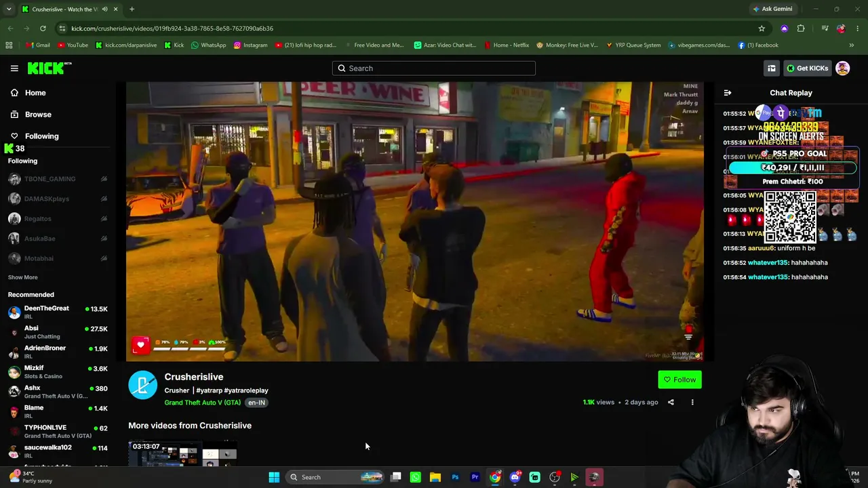This screenshot has width=868, height=488.
Task: Open File Explorer from the taskbar
Action: click(435, 477)
